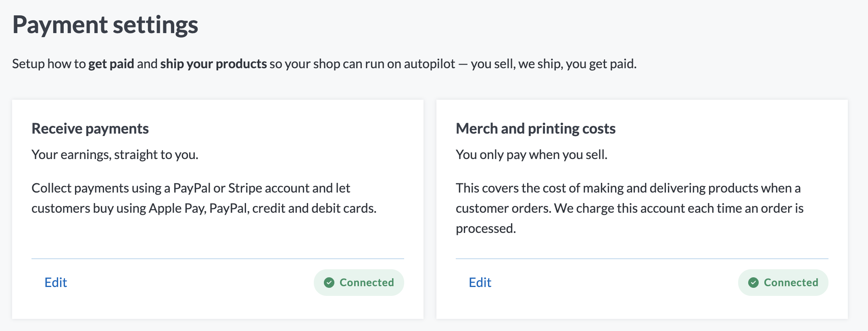The width and height of the screenshot is (868, 331).
Task: Click the word "processed." in Merch card
Action: coord(486,228)
